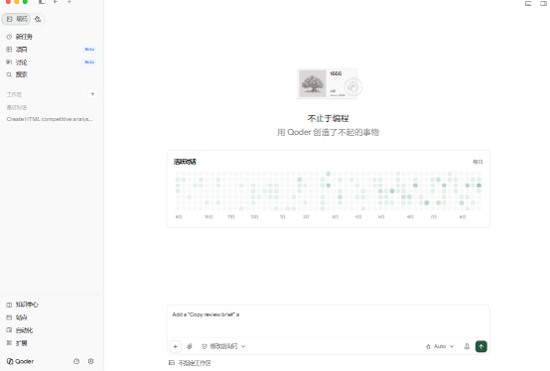Open the Projects item marked Beta
550x371 pixels.
point(51,49)
